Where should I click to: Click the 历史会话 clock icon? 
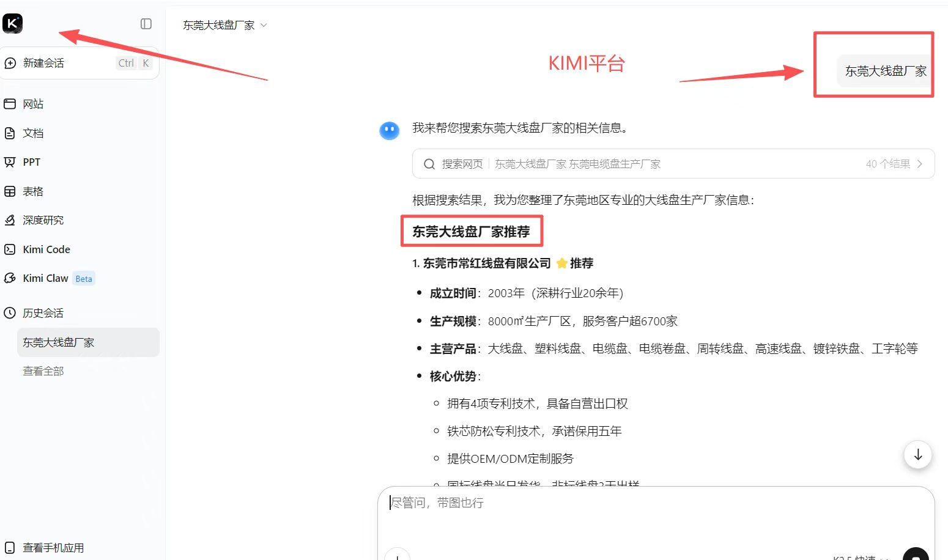10,313
